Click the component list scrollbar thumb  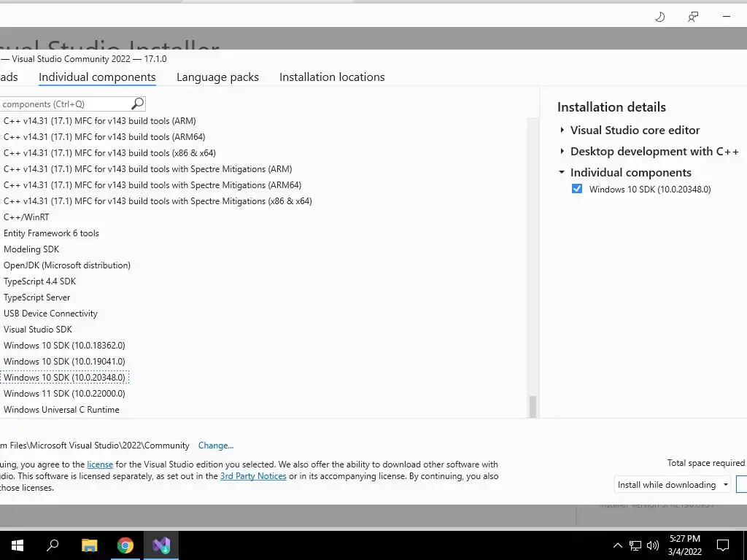tap(533, 407)
